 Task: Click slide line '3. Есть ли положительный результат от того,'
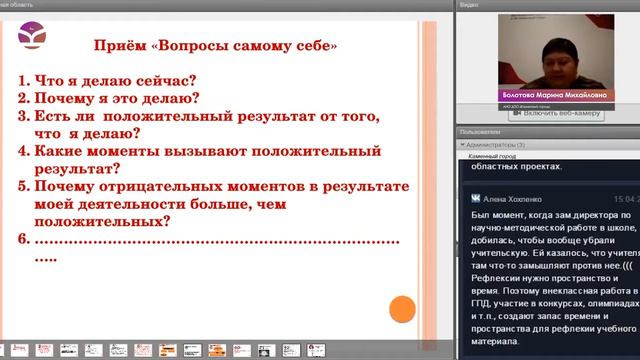pos(199,116)
